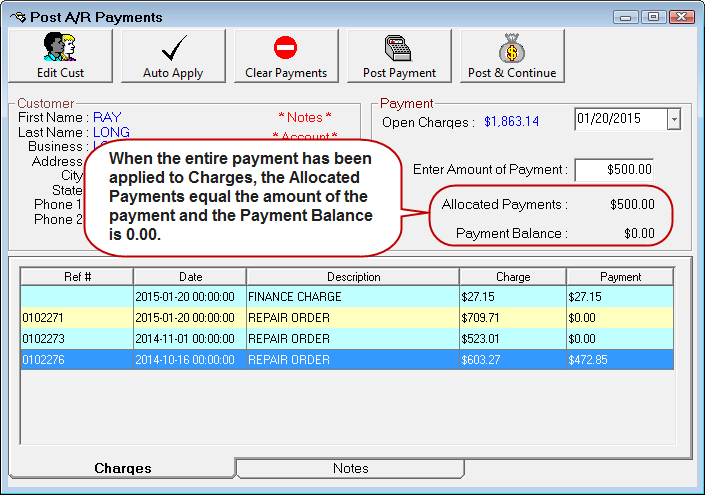The width and height of the screenshot is (705, 495).
Task: Click the Description column header
Action: [352, 277]
